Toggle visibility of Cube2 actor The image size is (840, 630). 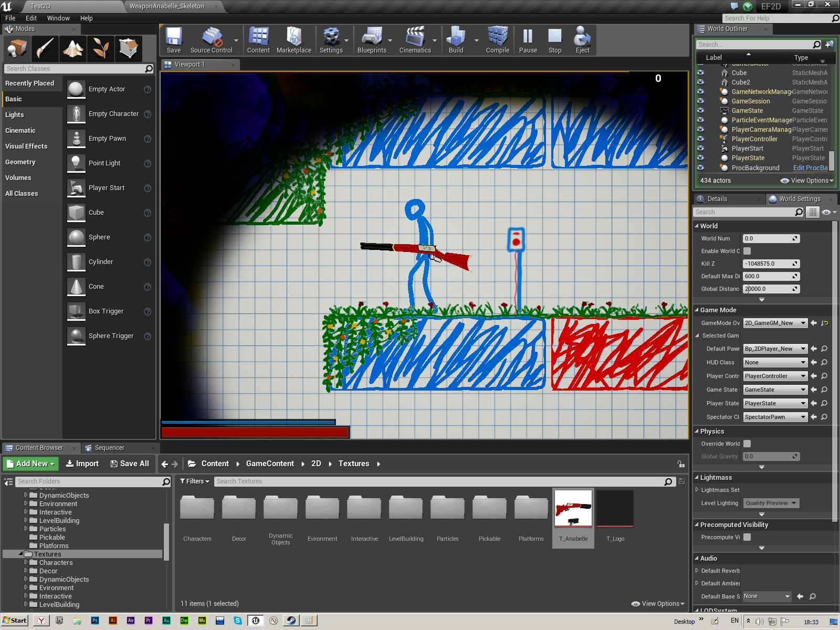click(700, 82)
